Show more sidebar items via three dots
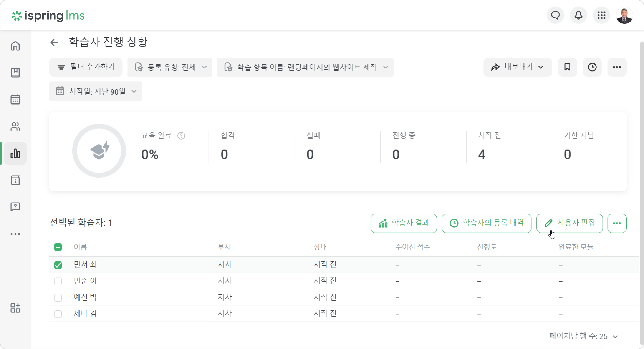 pos(15,234)
